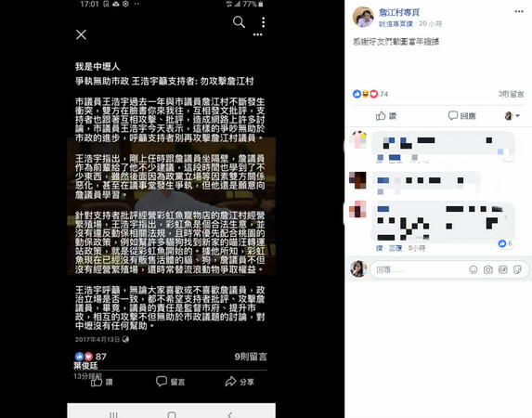Screen dimensions: 532x418
Task: Open the 3則留言 comments count
Action: click(511, 94)
